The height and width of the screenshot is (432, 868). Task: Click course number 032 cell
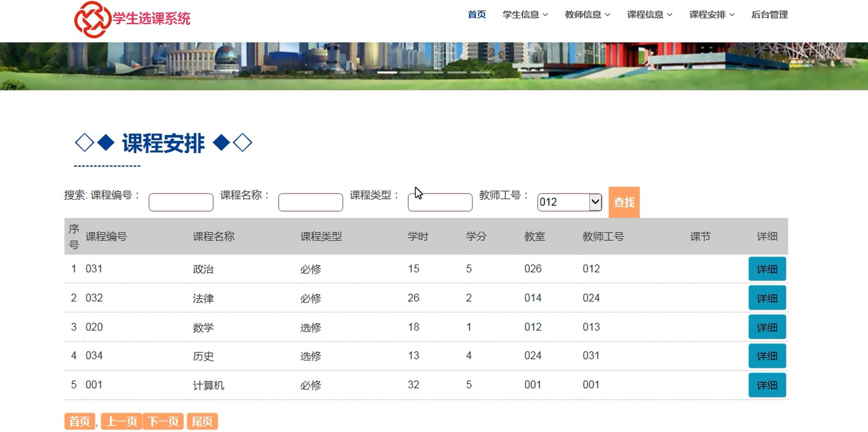click(x=94, y=298)
